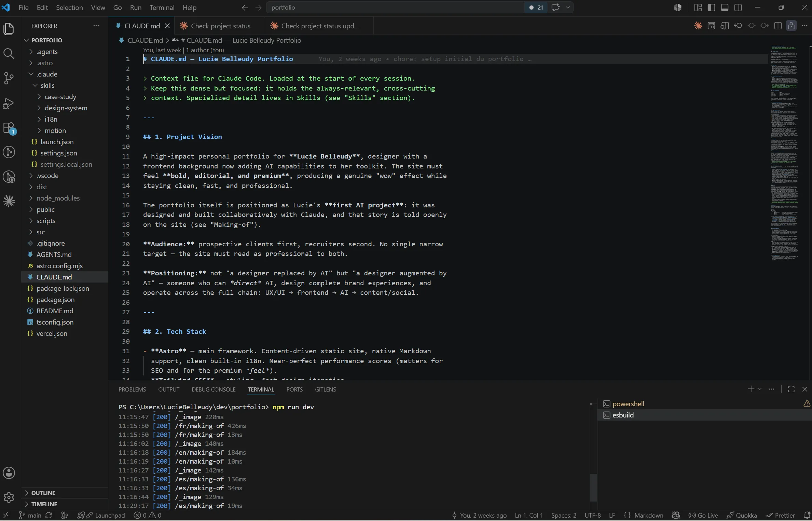This screenshot has width=812, height=521.
Task: Click Spaces: 2 indentation setting
Action: pos(564,515)
